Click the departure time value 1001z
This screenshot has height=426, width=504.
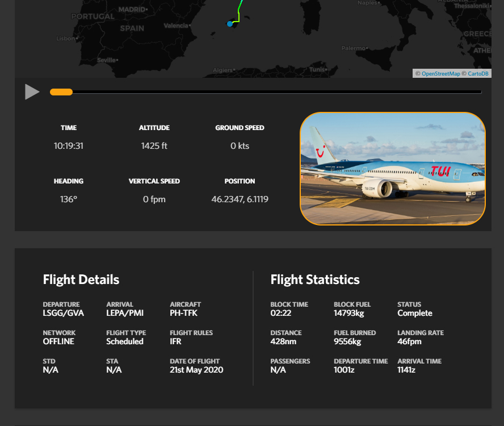344,370
